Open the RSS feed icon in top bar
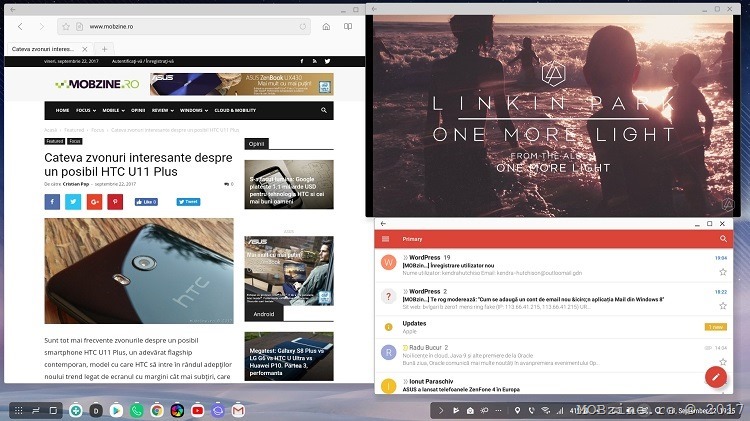The width and height of the screenshot is (750, 421). pos(314,61)
